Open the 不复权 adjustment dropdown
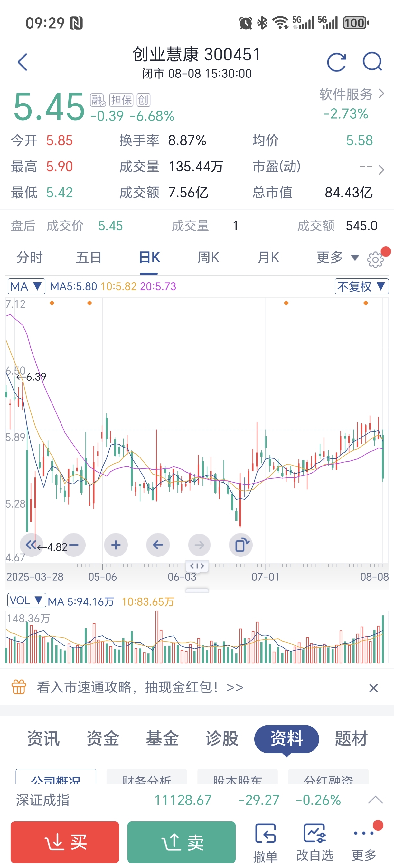This screenshot has width=394, height=868. click(x=361, y=286)
